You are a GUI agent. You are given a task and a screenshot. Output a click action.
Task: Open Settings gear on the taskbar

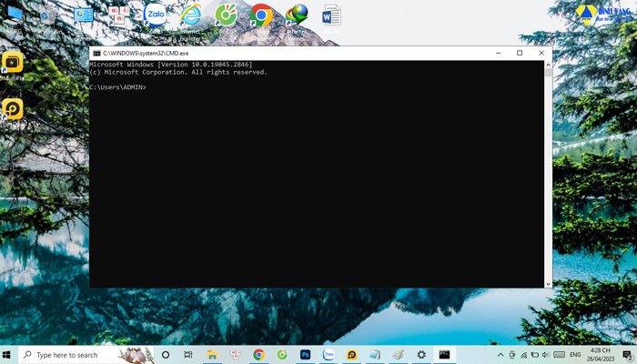tap(421, 354)
